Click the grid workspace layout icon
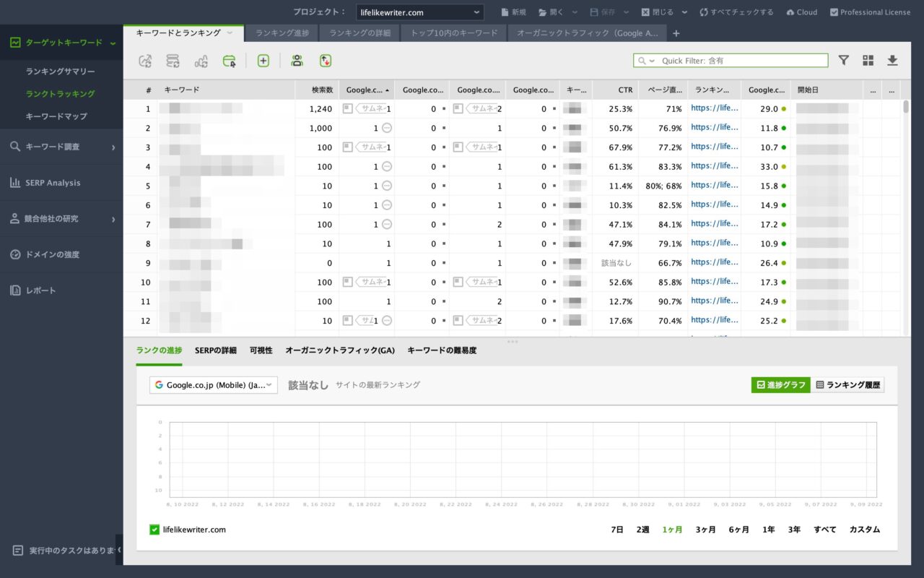 (868, 61)
